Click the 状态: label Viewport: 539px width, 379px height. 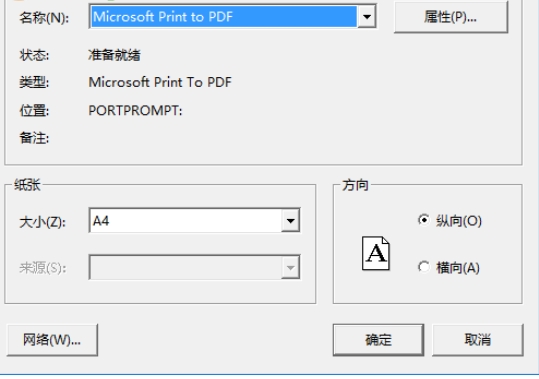(34, 55)
